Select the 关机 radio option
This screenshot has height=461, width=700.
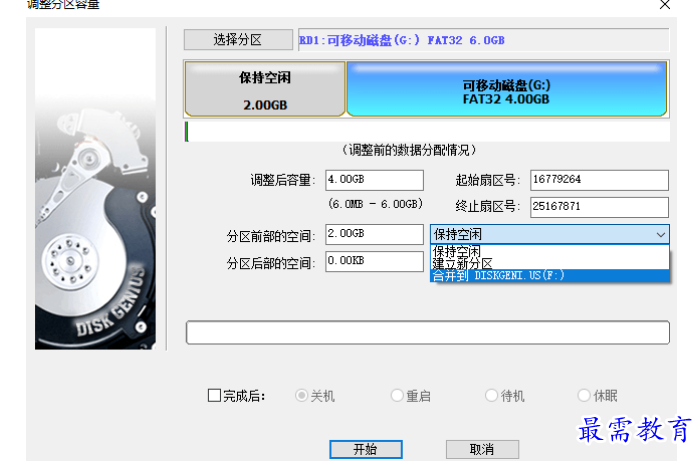pos(301,395)
